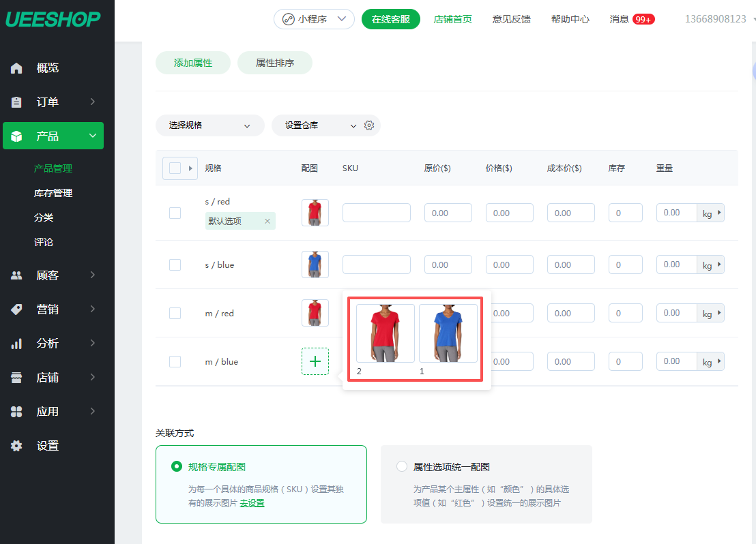Image resolution: width=756 pixels, height=544 pixels.
Task: Open 库存管理 in the product submenu
Action: (x=53, y=193)
